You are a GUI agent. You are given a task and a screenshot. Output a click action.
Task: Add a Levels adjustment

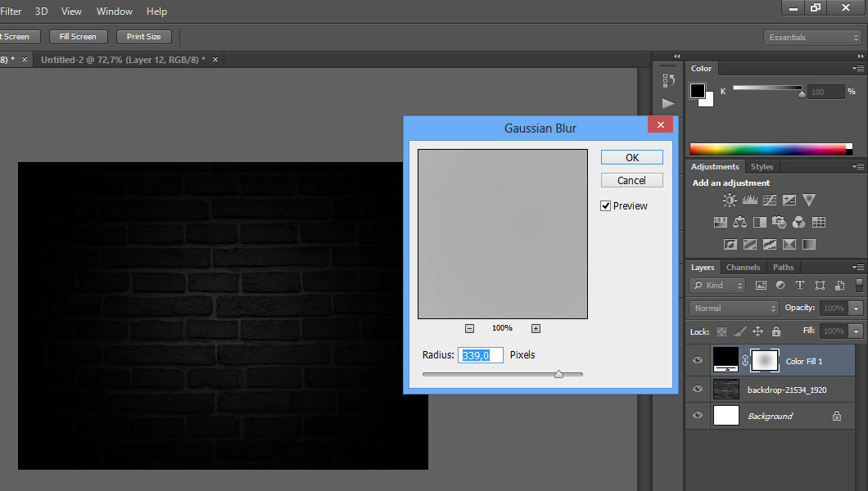pos(750,200)
